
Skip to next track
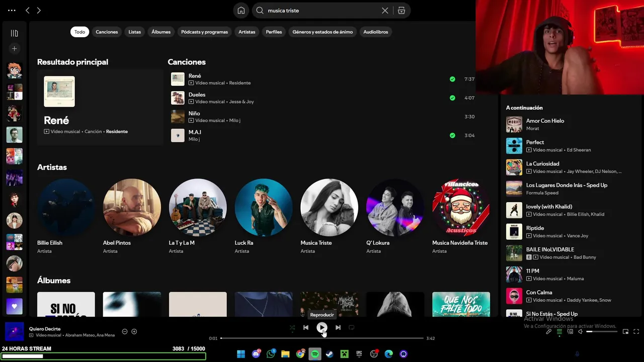tap(338, 327)
